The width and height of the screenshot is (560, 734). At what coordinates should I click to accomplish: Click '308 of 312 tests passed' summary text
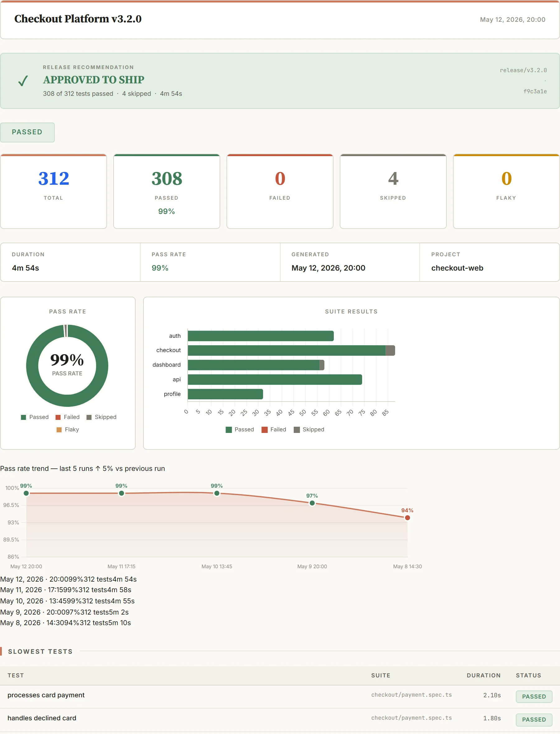pos(78,94)
